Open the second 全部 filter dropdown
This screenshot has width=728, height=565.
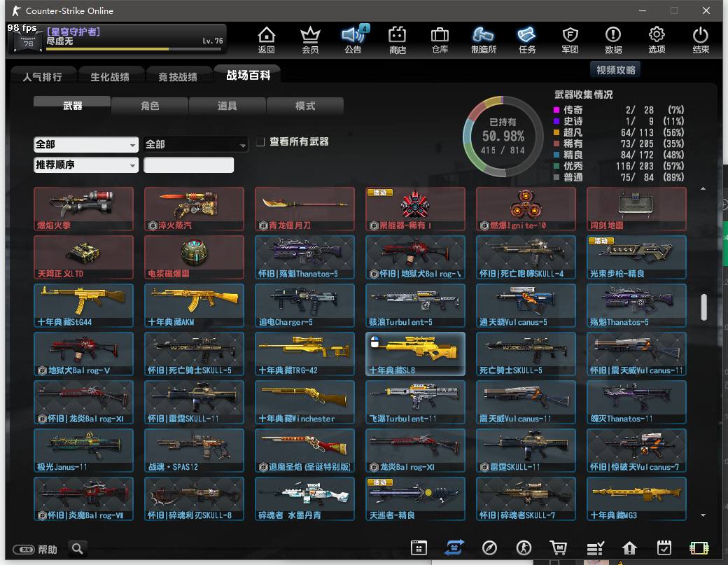(x=196, y=144)
